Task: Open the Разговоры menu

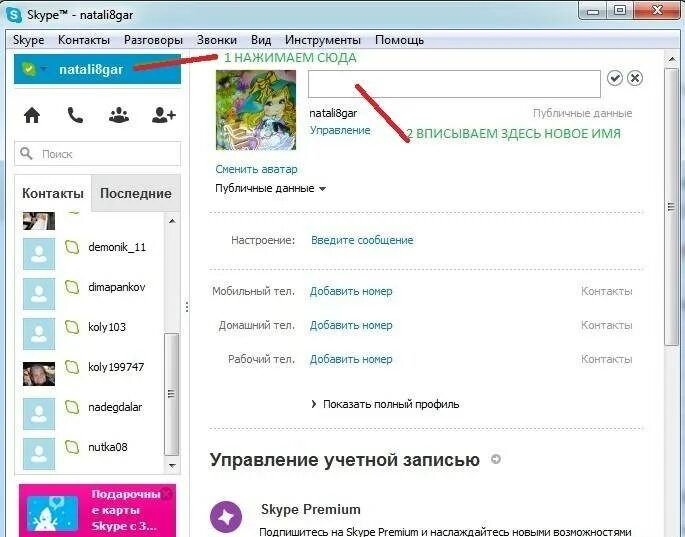Action: click(153, 40)
